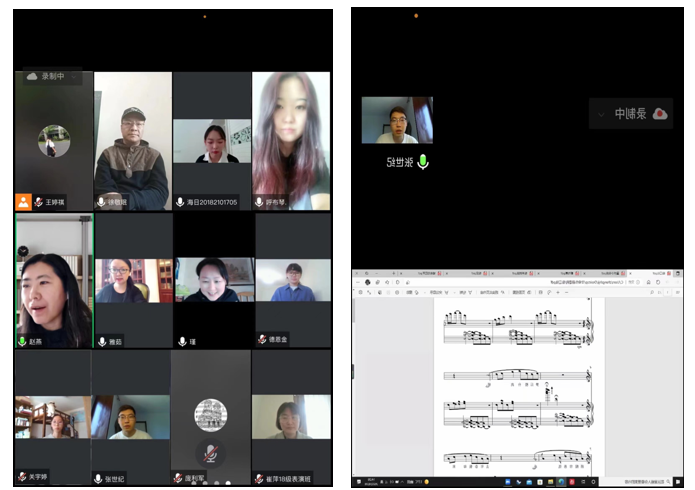
Task: Click the green microphone icon beside 赵燕
Action: pos(22,341)
